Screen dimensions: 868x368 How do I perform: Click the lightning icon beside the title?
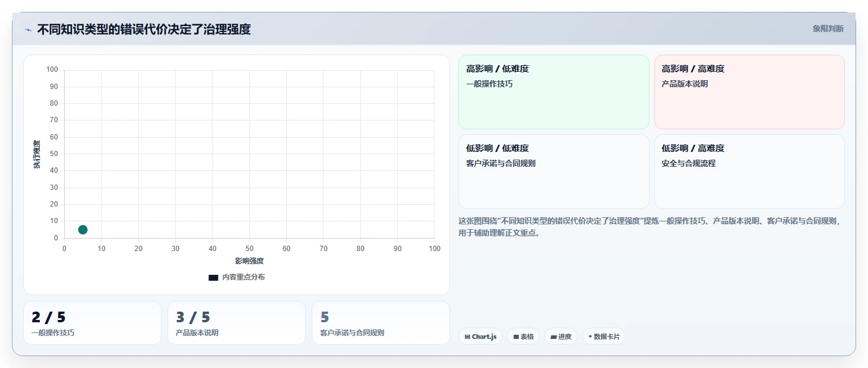[x=28, y=30]
